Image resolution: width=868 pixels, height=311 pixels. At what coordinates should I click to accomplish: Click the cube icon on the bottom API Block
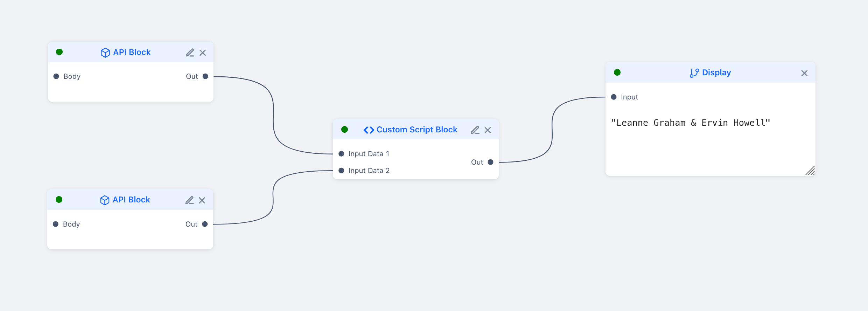click(105, 200)
